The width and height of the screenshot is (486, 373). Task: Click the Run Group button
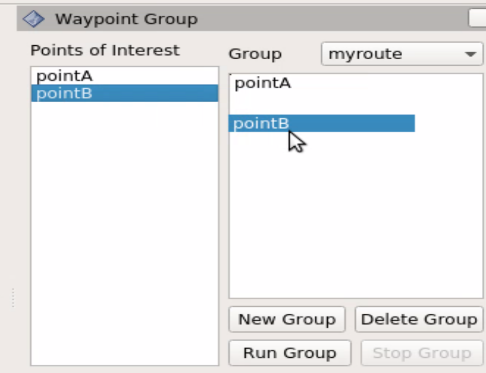point(290,353)
